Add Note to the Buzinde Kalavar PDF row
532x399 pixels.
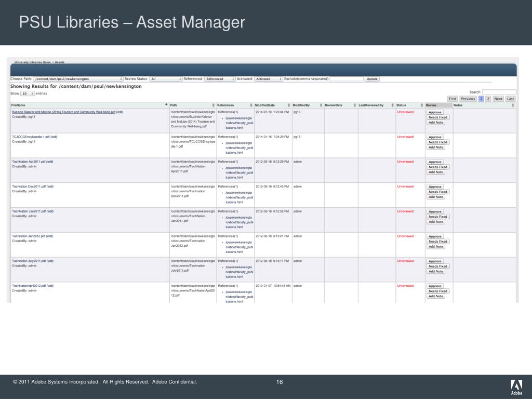(436, 123)
